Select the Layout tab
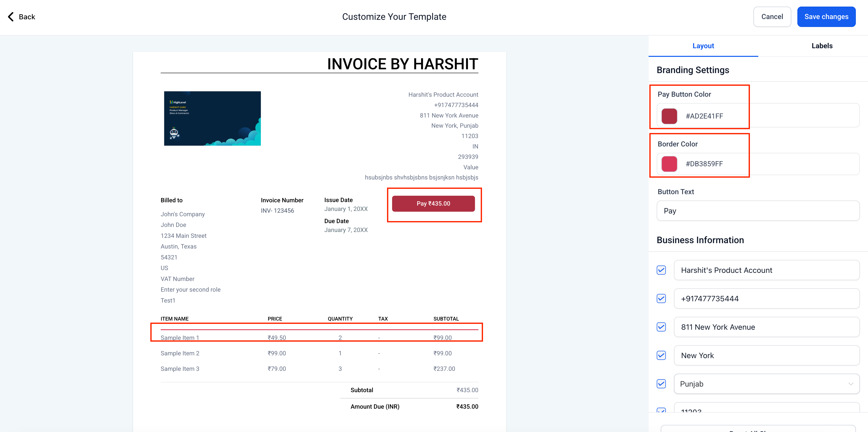Image resolution: width=868 pixels, height=432 pixels. pos(703,46)
